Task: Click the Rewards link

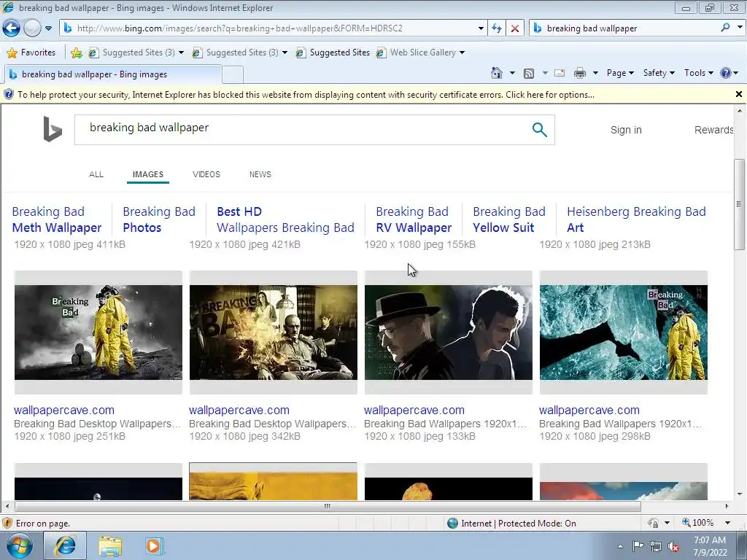Action: pos(713,130)
